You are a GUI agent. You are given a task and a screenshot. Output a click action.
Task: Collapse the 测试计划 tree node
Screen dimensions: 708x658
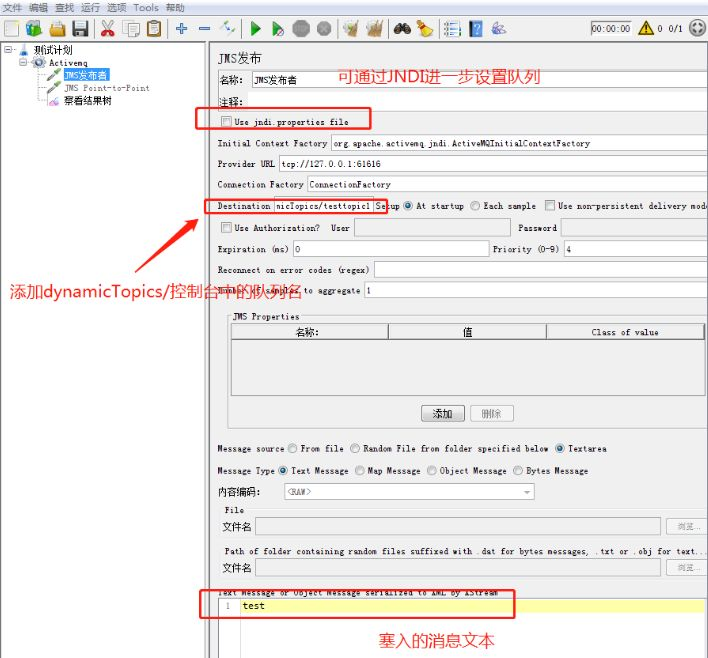pyautogui.click(x=8, y=50)
